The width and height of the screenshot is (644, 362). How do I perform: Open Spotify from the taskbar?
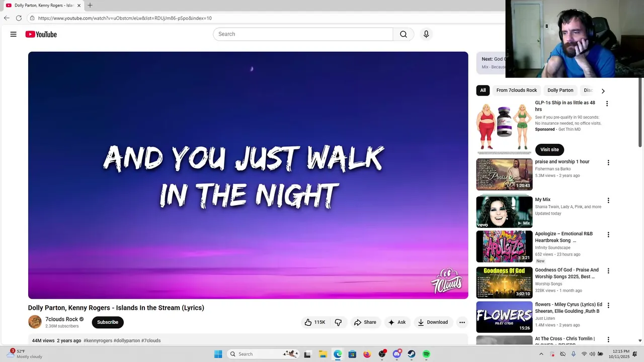pos(426,354)
